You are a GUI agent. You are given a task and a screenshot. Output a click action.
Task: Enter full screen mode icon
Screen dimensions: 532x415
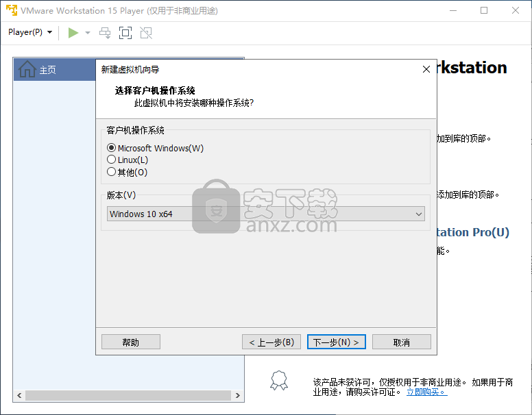point(125,33)
